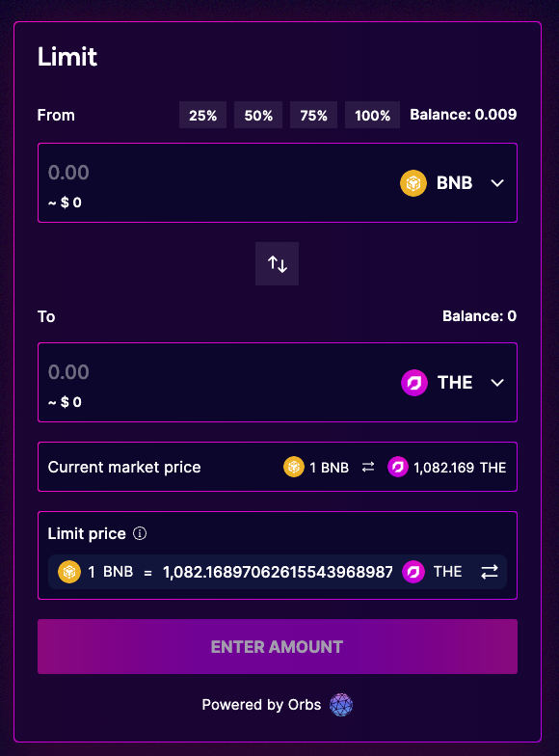Click the Orbs logo at the bottom
This screenshot has width=559, height=756.
pos(341,705)
